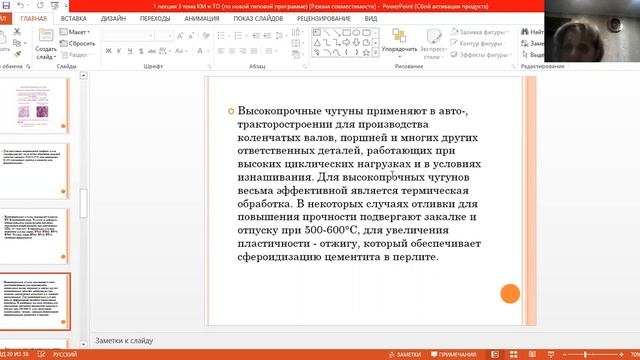This screenshot has width=640, height=360.
Task: Redo the last action
Action: pyautogui.click(x=40, y=6)
